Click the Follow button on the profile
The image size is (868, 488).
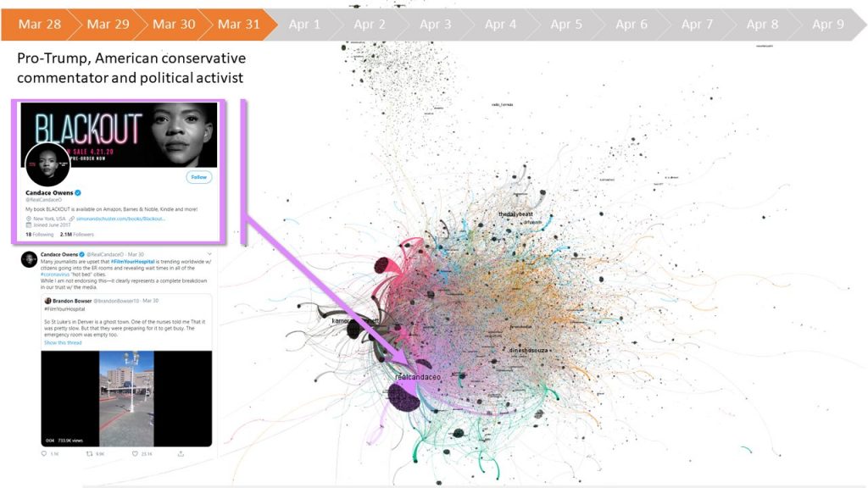(199, 177)
